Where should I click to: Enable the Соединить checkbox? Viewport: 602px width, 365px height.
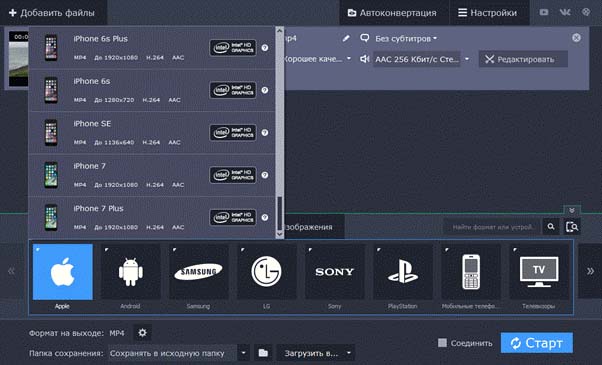pos(442,343)
